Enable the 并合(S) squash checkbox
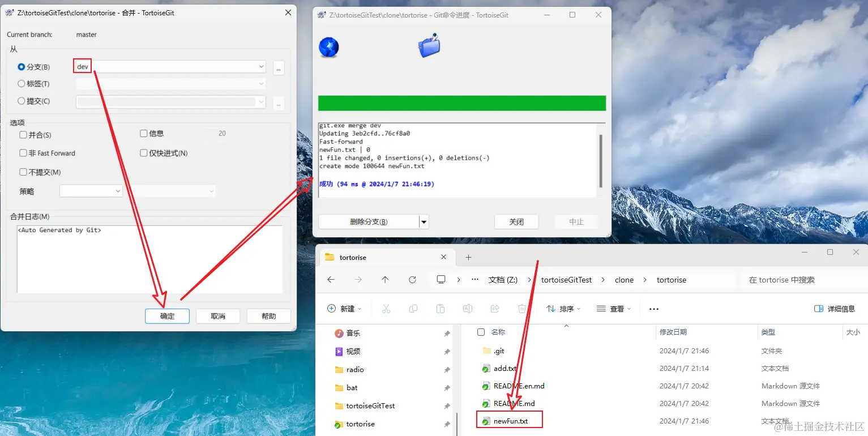 23,135
